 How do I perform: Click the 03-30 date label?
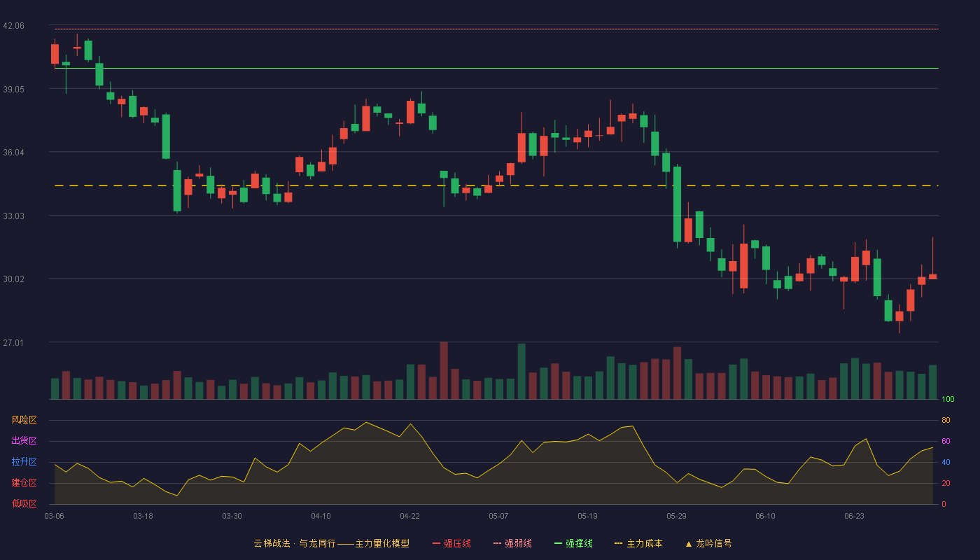pos(232,516)
